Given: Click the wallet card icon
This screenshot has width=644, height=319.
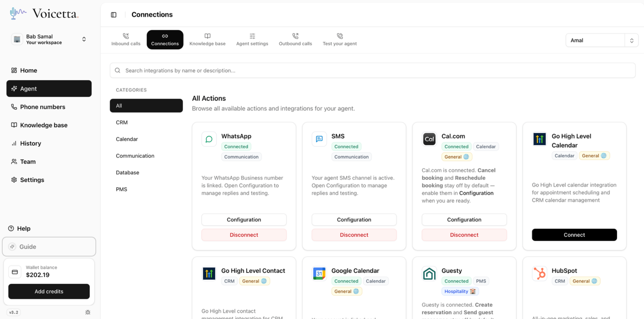Looking at the screenshot, I should click(x=15, y=272).
